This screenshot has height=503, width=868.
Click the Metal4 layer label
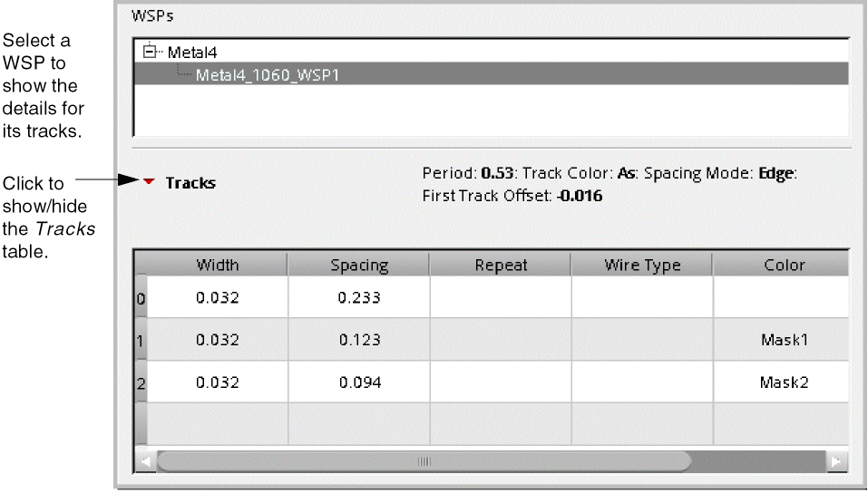[192, 53]
